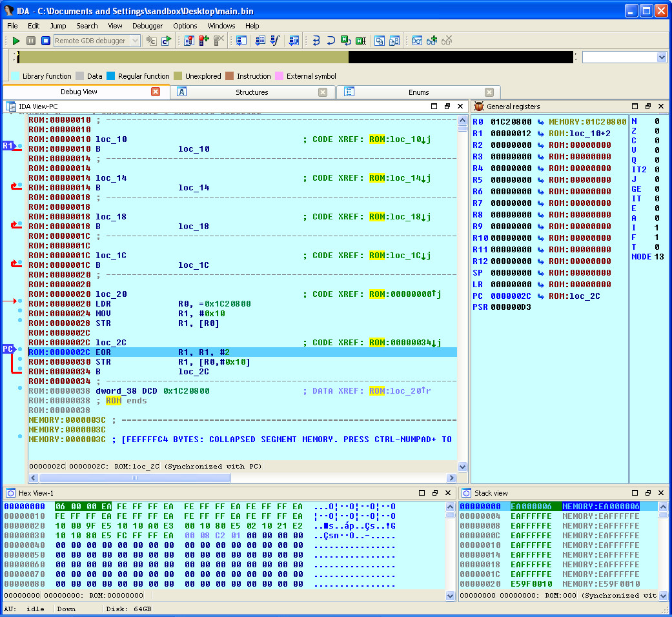Click the add watch icon
672x617 pixels.
point(432,41)
